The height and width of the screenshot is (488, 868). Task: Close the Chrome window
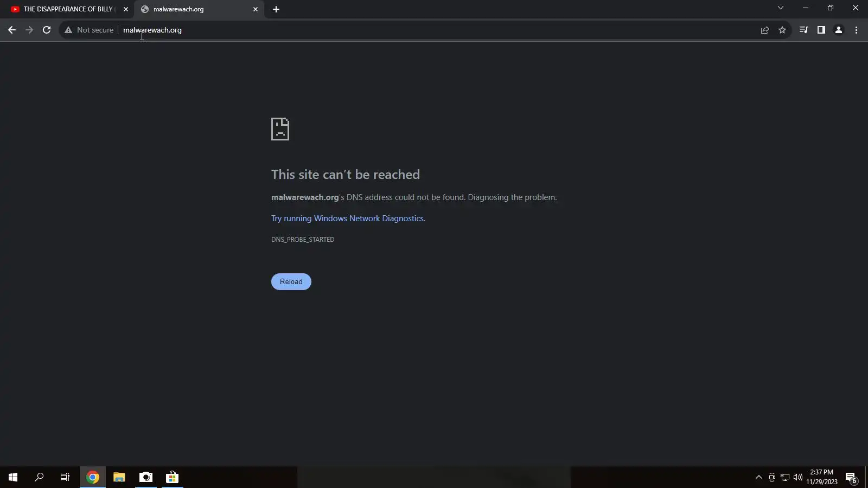pos(856,8)
